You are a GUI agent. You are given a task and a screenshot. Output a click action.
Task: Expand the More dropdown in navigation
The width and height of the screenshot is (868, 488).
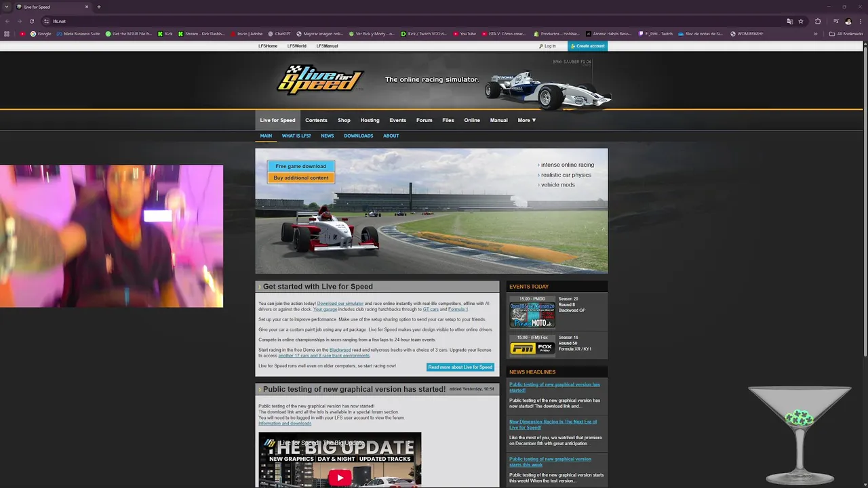tap(527, 120)
